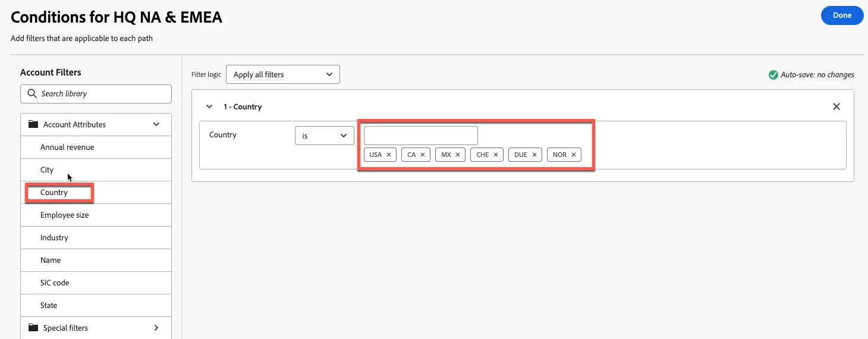Focus the Search library field
Viewport: 868px width, 339px height.
[x=96, y=94]
